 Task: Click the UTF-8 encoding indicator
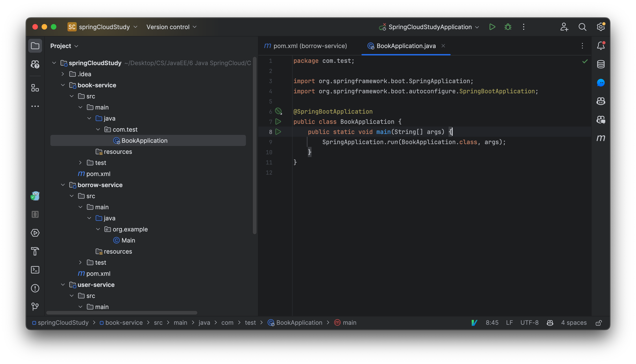click(x=529, y=322)
